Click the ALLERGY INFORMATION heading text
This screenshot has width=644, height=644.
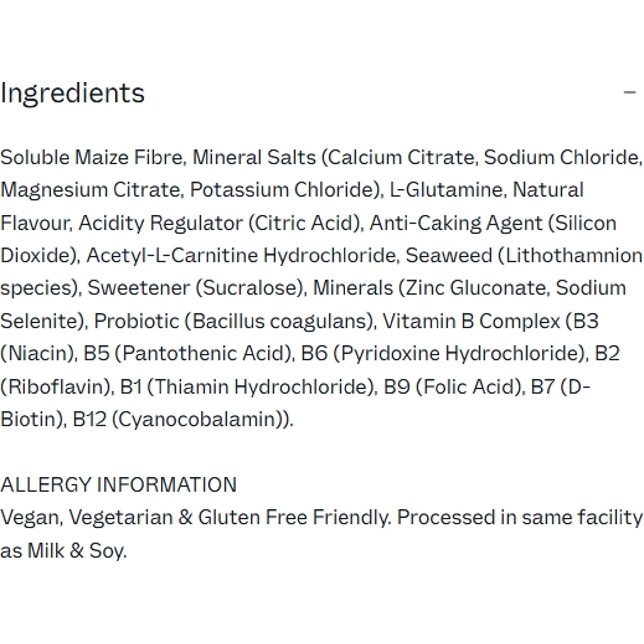click(118, 485)
